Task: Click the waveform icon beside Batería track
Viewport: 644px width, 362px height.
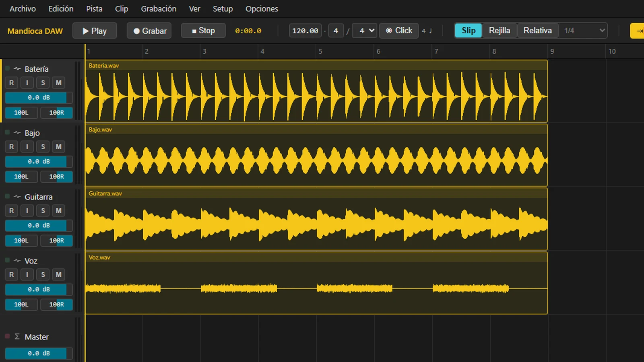Action: click(x=17, y=69)
